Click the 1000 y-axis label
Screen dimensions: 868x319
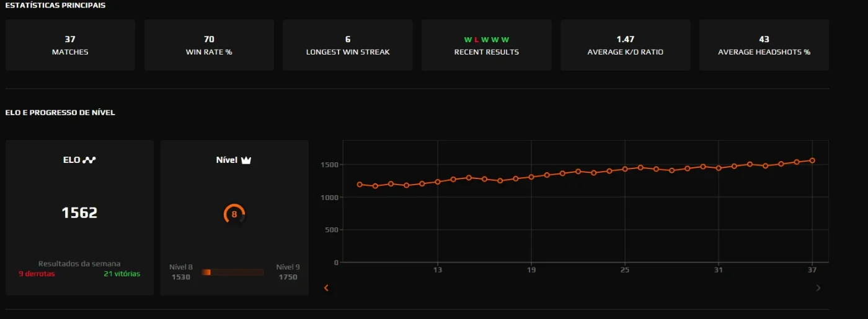tap(329, 197)
